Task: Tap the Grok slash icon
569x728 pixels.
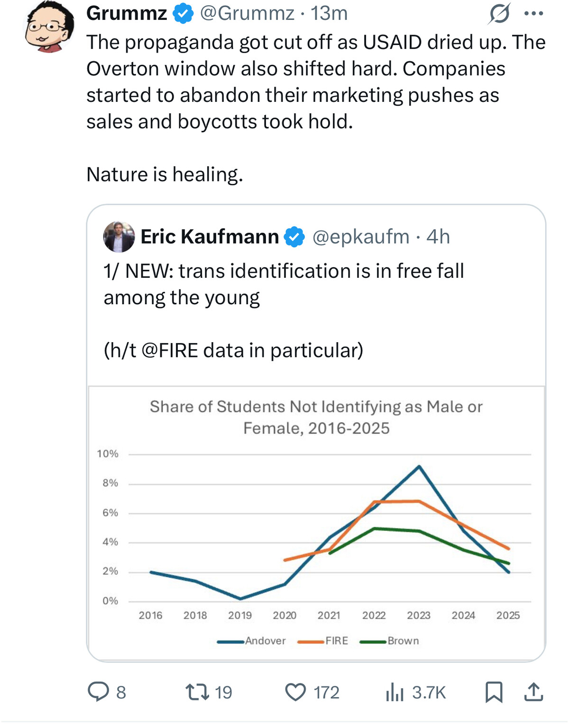Action: [x=499, y=13]
